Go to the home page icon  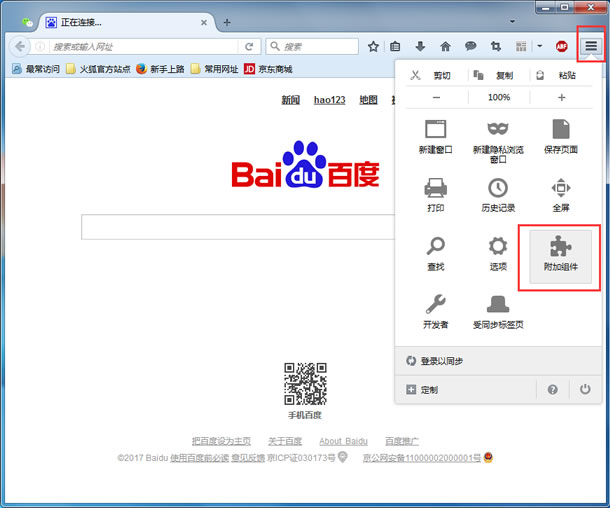445,47
